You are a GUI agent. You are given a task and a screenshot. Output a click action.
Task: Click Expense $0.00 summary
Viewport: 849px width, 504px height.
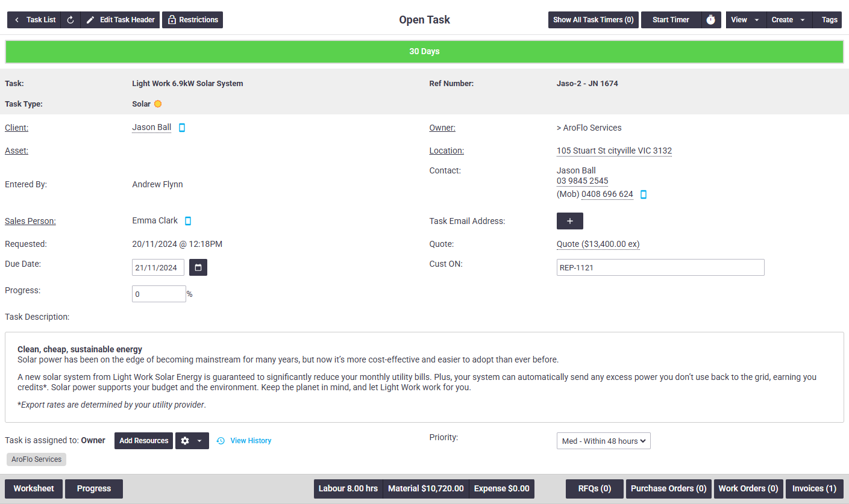(x=502, y=489)
